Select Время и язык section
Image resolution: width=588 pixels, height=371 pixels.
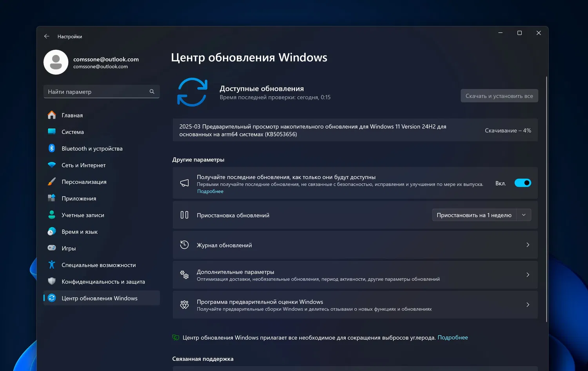click(102, 231)
